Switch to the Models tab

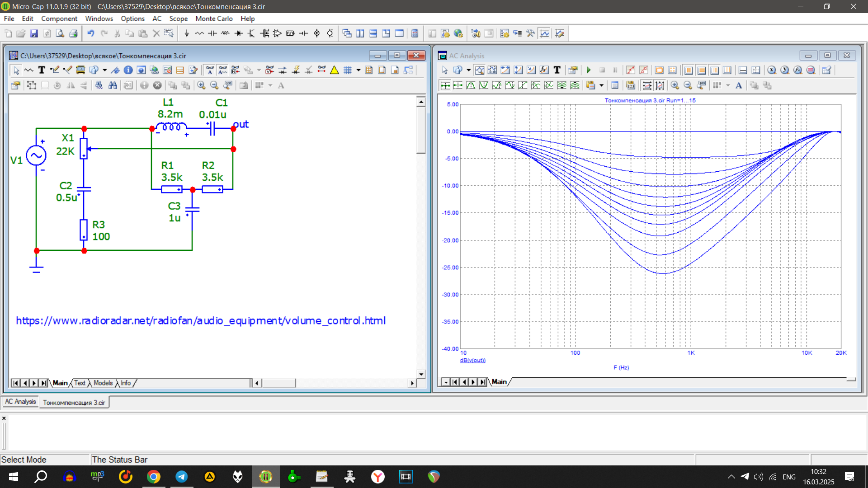click(103, 383)
